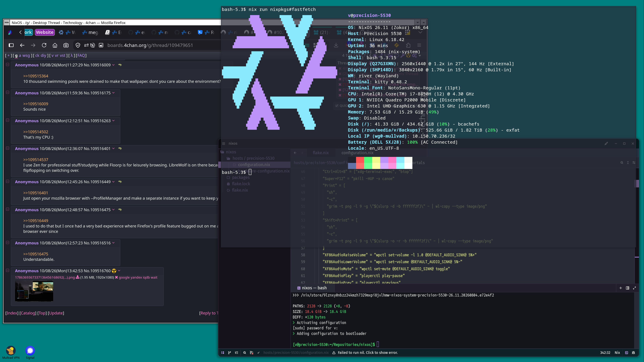Follow the quote link >>109515364
The width and height of the screenshot is (644, 362).
(x=36, y=76)
